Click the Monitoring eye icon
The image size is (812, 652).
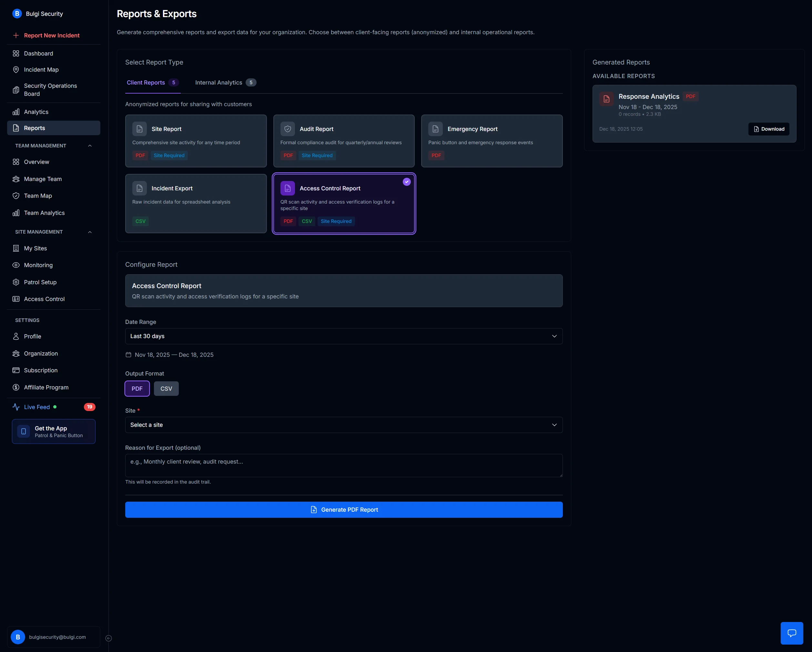coord(16,265)
